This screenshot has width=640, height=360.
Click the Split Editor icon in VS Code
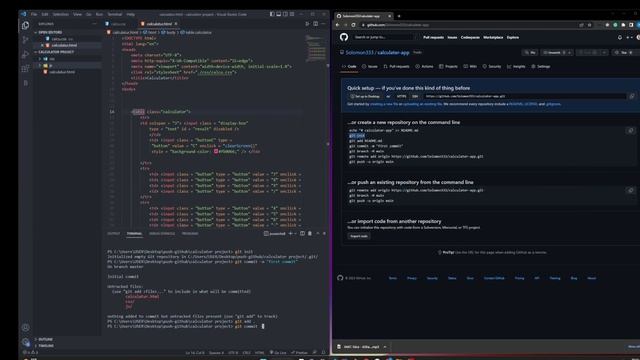click(316, 24)
